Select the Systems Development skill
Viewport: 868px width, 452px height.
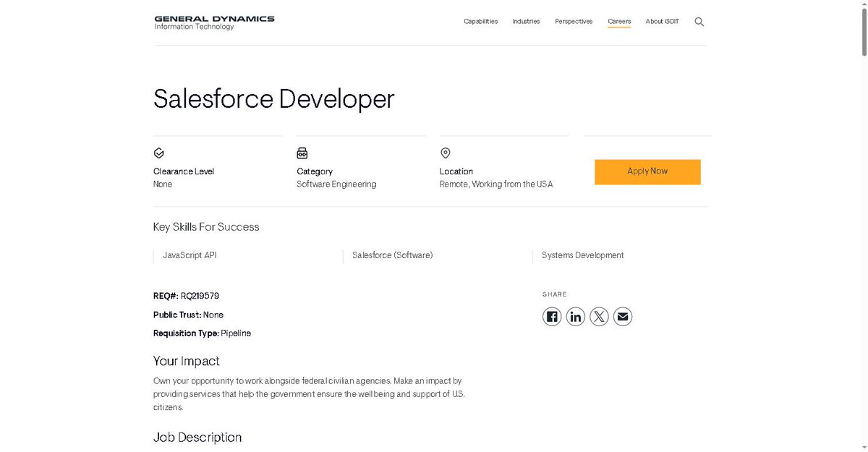pyautogui.click(x=582, y=255)
